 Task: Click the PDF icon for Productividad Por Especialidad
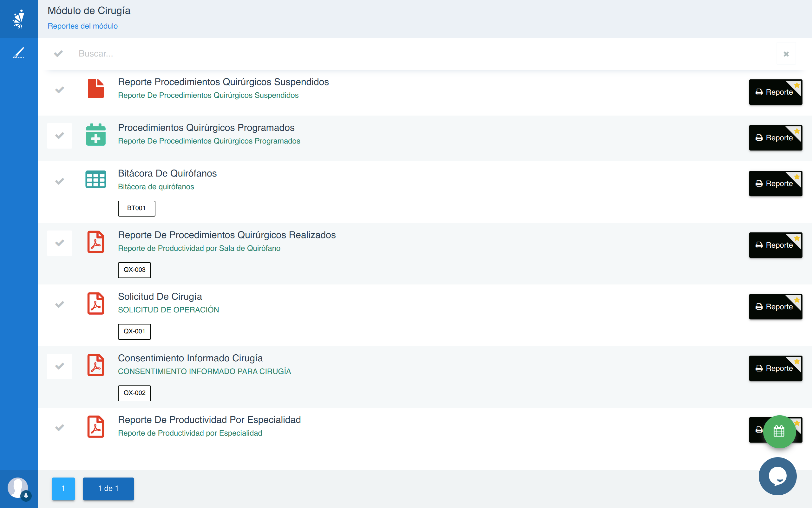(95, 427)
